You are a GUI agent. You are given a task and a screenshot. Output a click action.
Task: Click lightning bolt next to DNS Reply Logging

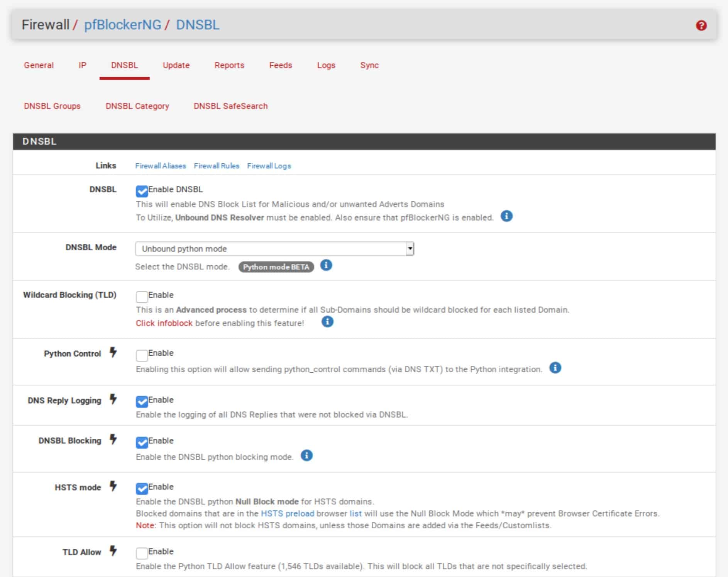coord(113,399)
